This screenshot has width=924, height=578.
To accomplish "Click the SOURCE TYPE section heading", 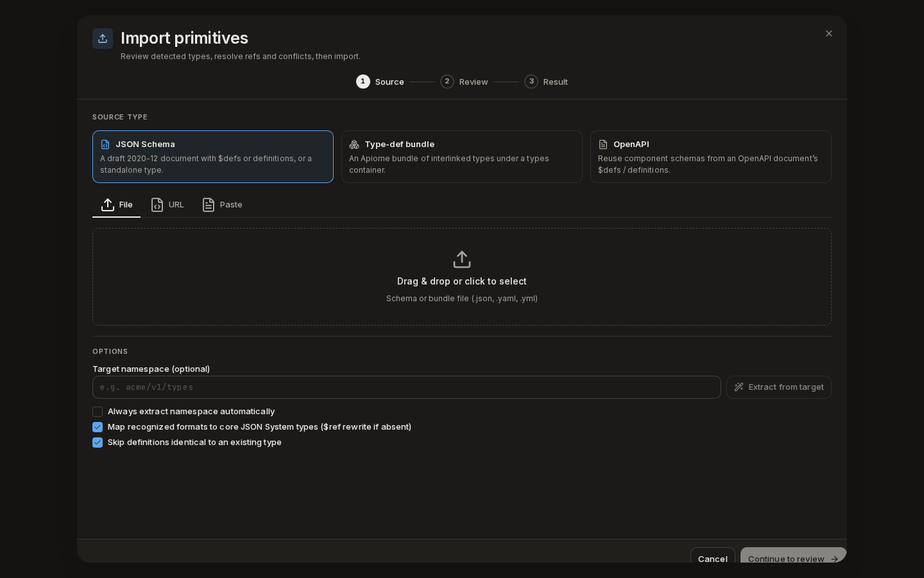I will click(120, 117).
